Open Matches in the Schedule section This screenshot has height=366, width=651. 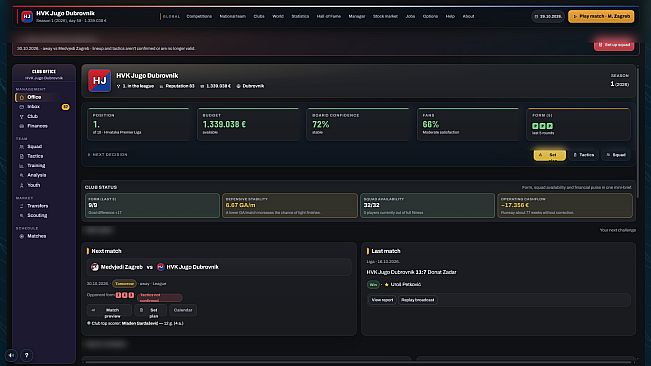point(37,236)
